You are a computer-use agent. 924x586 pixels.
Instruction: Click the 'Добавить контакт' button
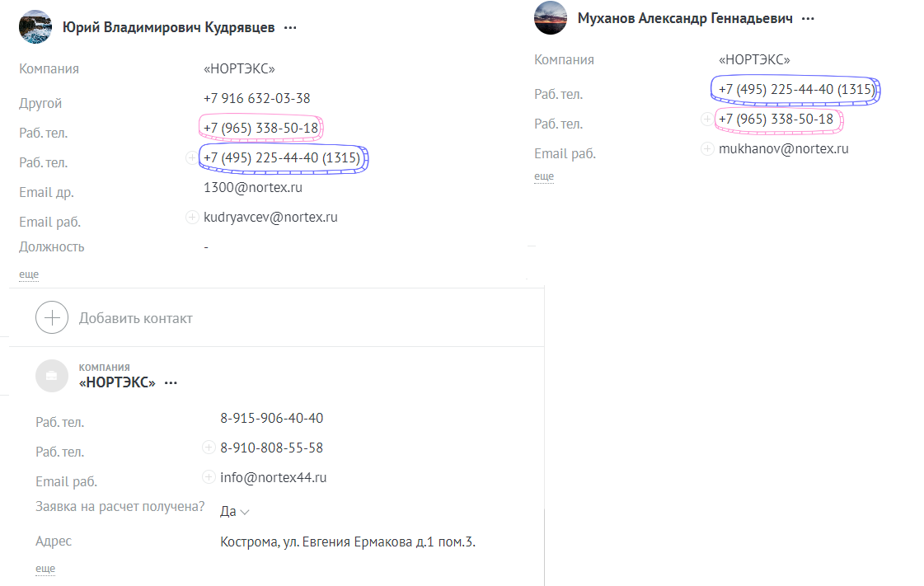[135, 318]
